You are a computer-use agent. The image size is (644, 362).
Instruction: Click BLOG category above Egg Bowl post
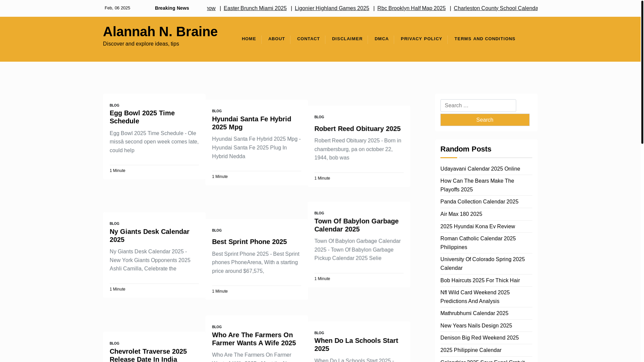pyautogui.click(x=114, y=105)
